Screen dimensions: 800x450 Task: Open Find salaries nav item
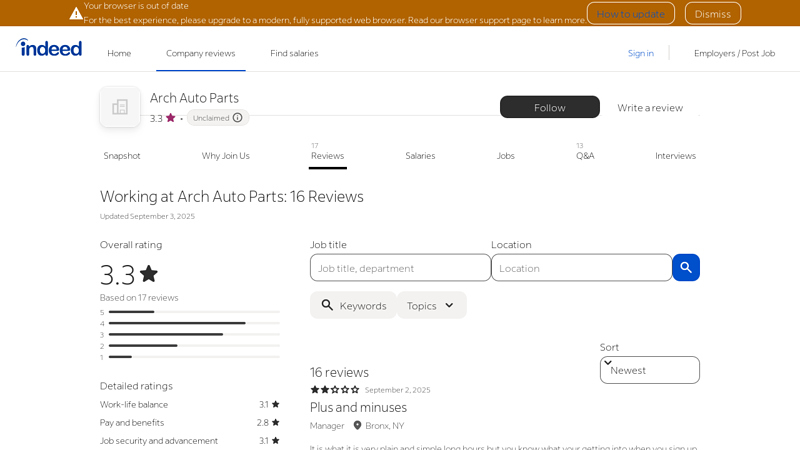point(294,53)
